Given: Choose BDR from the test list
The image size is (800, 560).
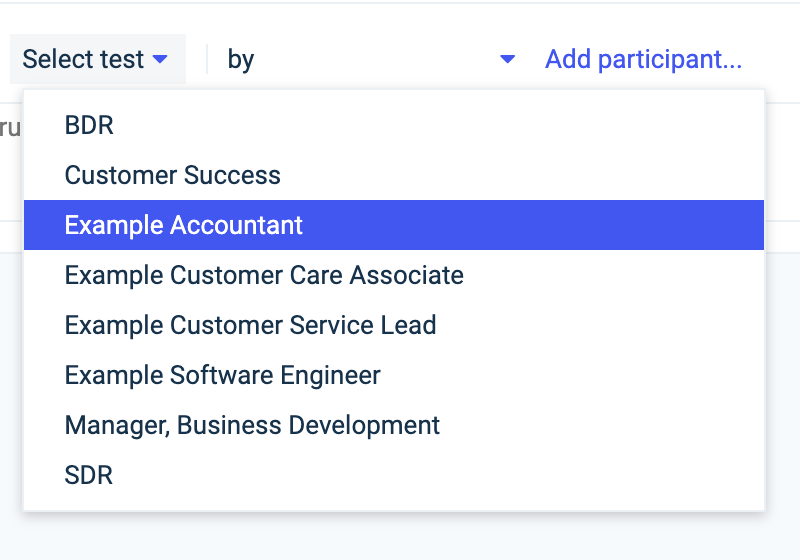Looking at the screenshot, I should pos(89,125).
